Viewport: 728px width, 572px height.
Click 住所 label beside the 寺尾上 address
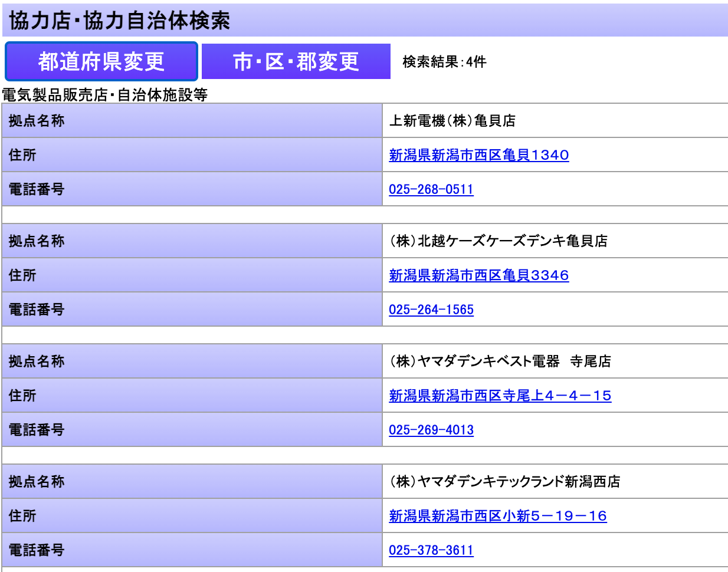pyautogui.click(x=22, y=396)
